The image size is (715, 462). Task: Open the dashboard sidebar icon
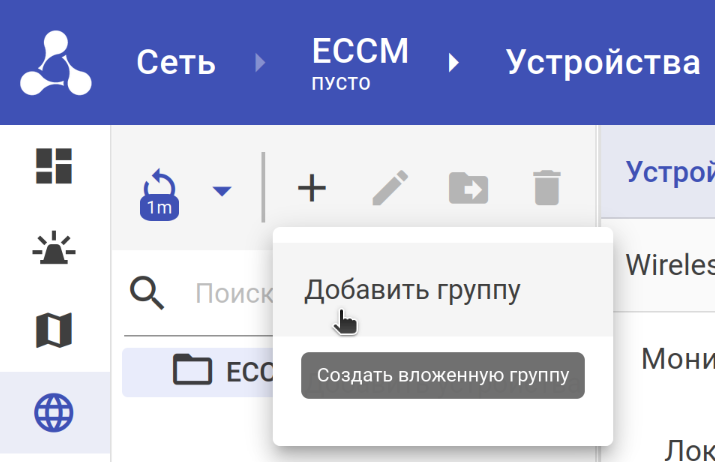click(55, 166)
